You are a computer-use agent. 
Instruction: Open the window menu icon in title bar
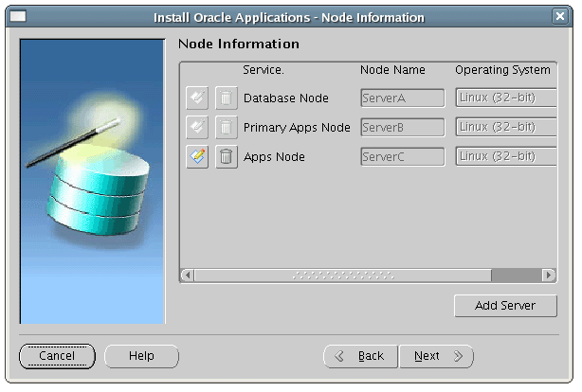18,16
